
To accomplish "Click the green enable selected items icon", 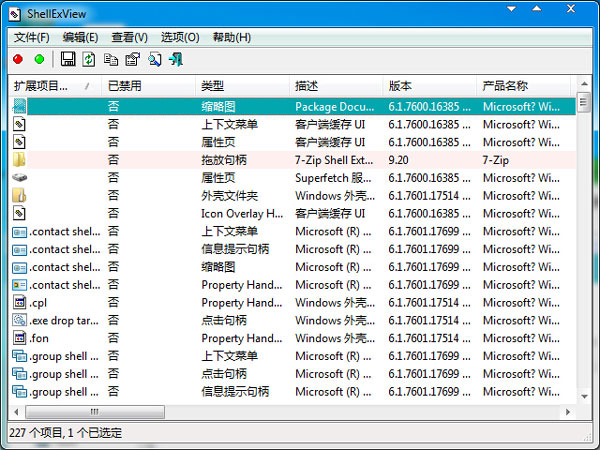I will [x=39, y=60].
